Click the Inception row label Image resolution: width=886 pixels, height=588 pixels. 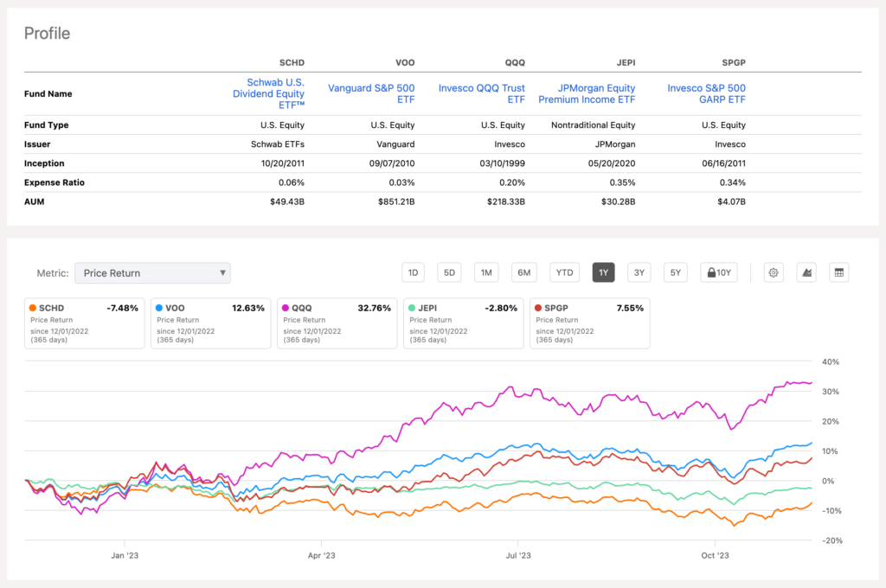44,163
